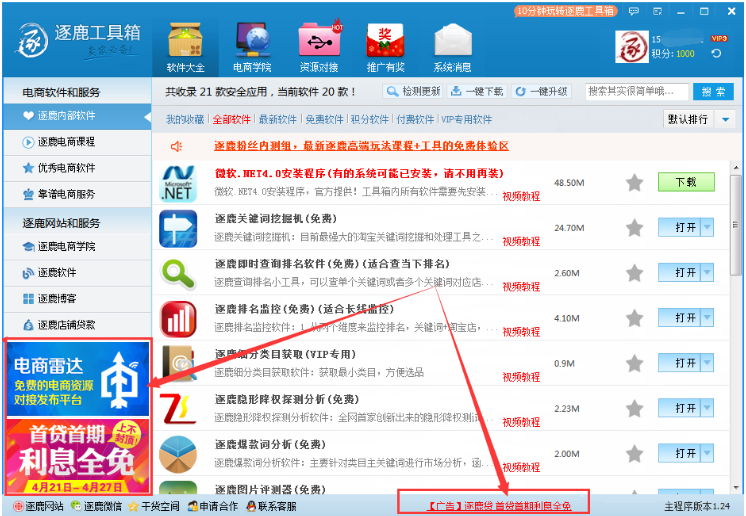
Task: Expand dropdown arrow beside 逐鹿关键词挖掘机 打开
Action: point(707,227)
